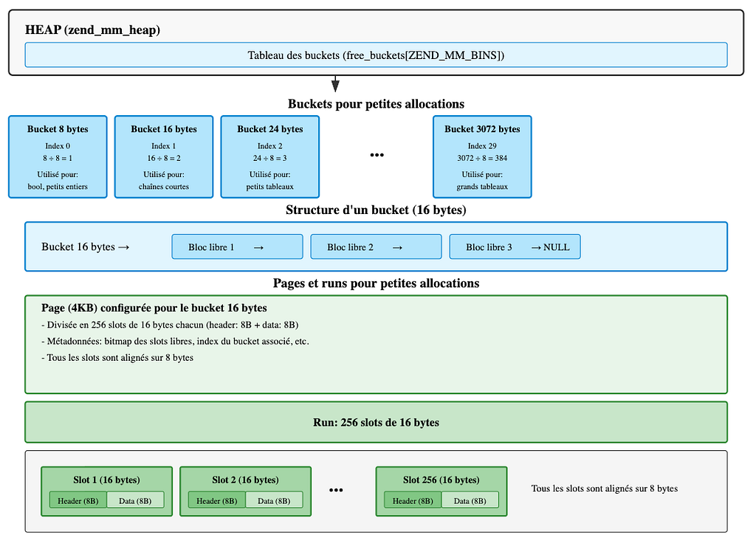Select Slot 2's Data (8B) cell

point(274,500)
